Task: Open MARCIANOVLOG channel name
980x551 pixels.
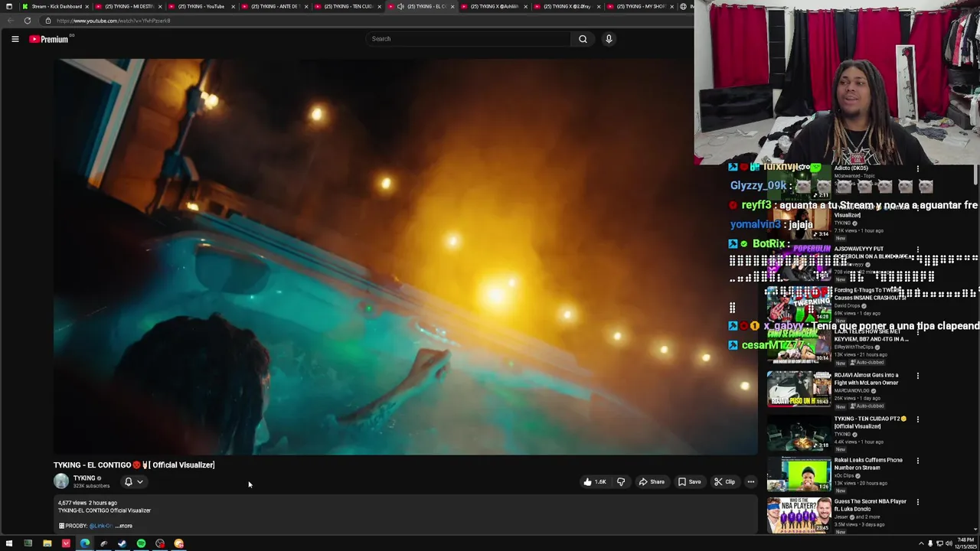Action: pyautogui.click(x=852, y=391)
